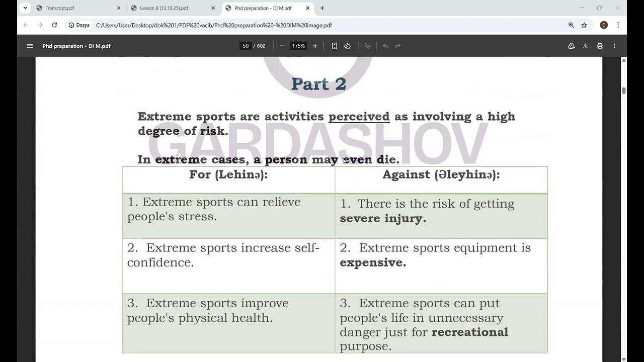Click the bold words 'severe injury.'
Image resolution: width=644 pixels, height=362 pixels.
pyautogui.click(x=383, y=218)
